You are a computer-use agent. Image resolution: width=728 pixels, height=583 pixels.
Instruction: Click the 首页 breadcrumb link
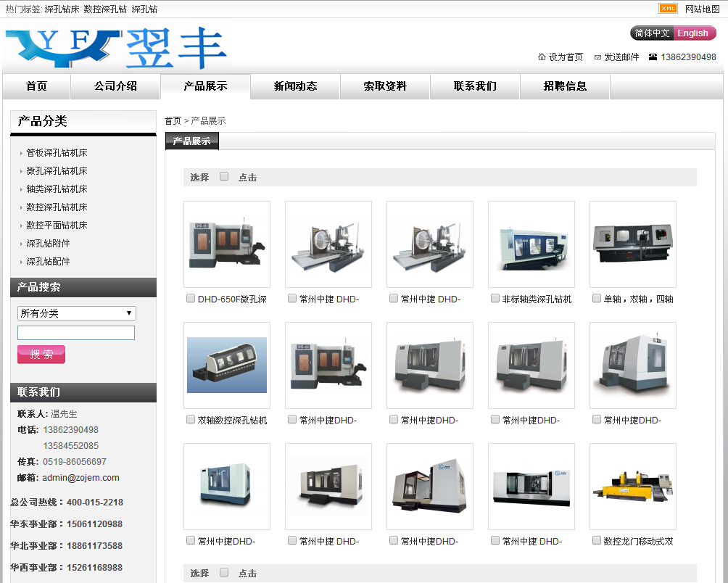click(173, 120)
